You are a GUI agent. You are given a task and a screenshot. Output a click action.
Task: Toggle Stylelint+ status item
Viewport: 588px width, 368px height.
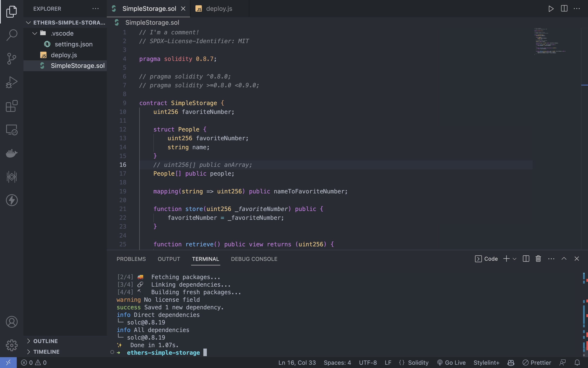pos(486,363)
